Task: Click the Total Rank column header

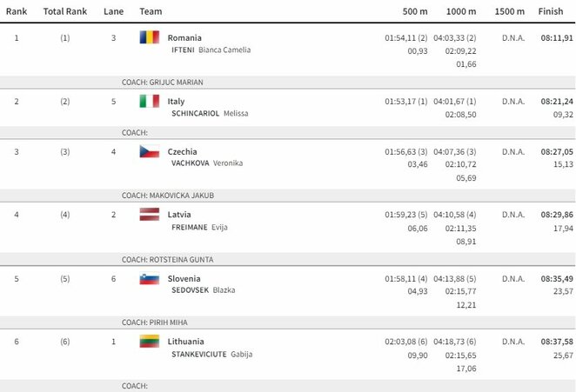Action: click(x=64, y=11)
